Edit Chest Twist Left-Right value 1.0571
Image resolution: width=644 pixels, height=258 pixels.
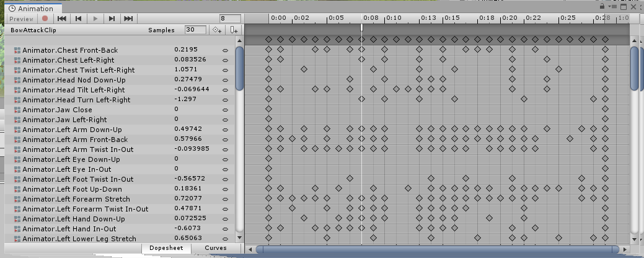(x=186, y=69)
